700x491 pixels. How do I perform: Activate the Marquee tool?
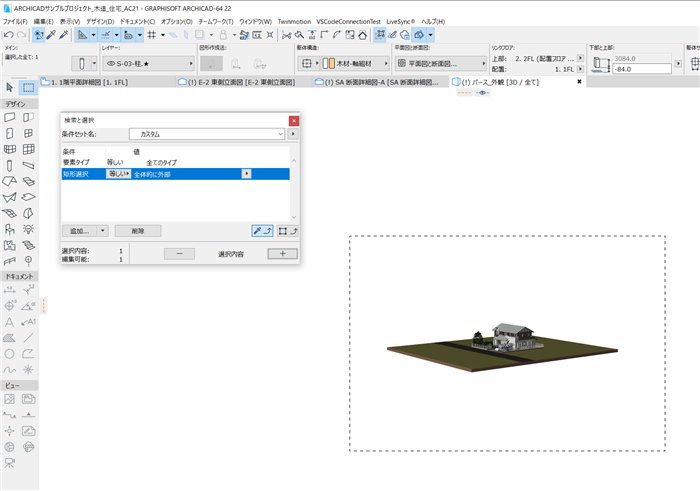click(x=29, y=87)
